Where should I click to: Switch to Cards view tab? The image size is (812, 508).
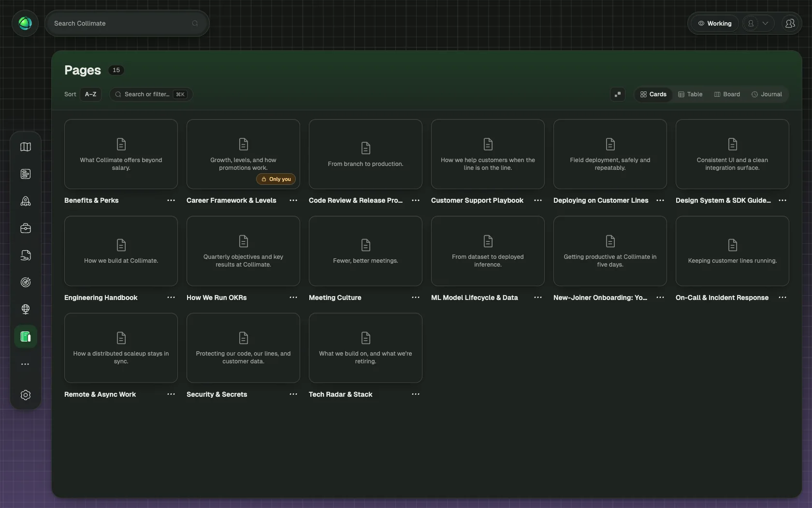653,94
